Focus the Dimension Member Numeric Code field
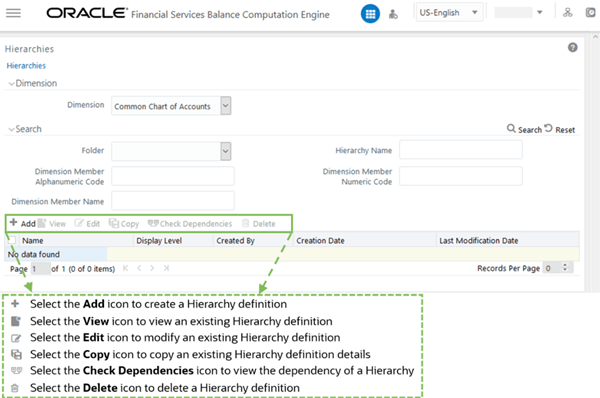Image resolution: width=600 pixels, height=398 pixels. 461,176
